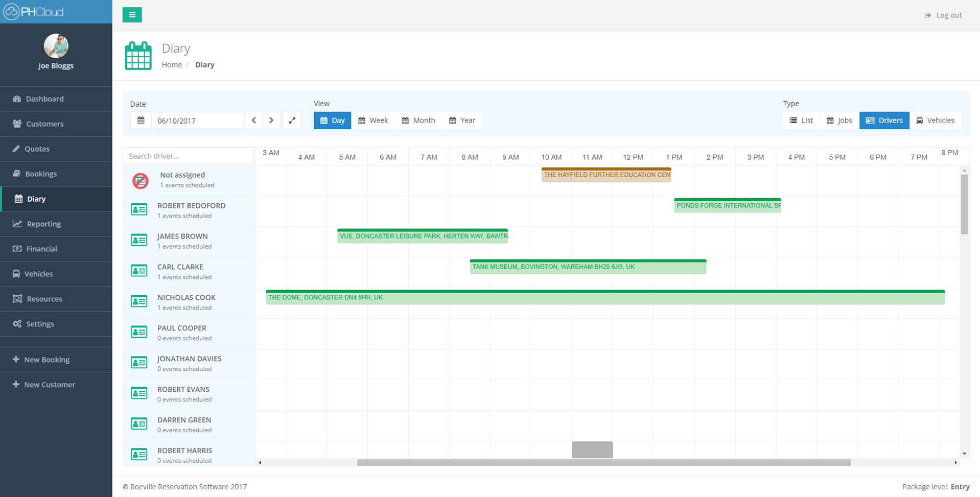Click horizontal scrollbar right arrow
980x497 pixels.
point(955,463)
